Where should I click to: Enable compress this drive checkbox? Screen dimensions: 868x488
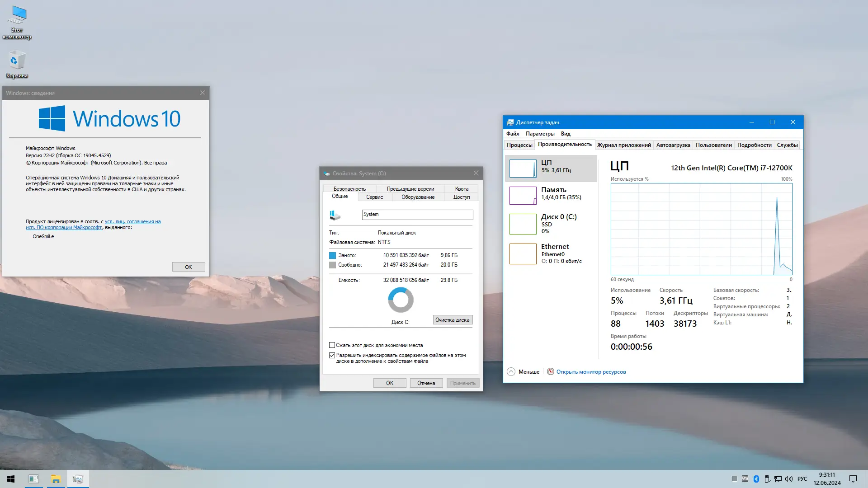tap(332, 345)
